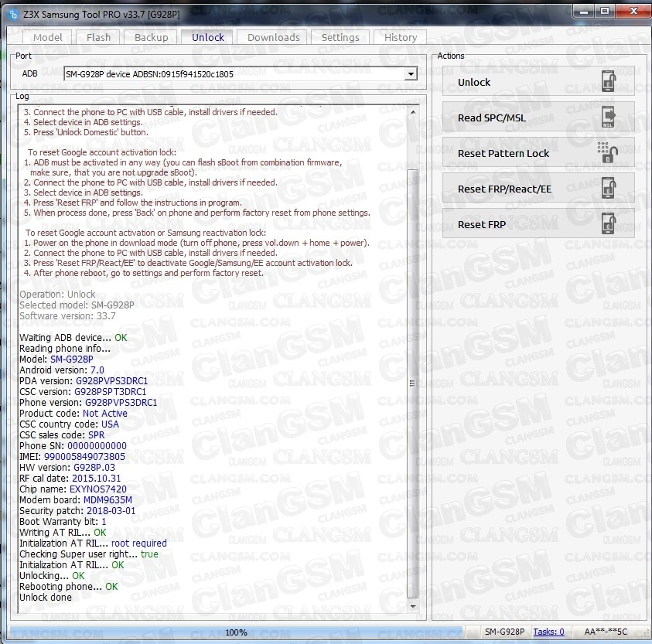
Task: Switch to the Flash tab
Action: (x=98, y=37)
